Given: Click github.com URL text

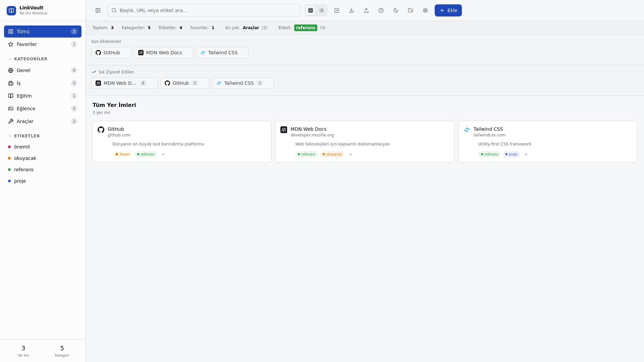Looking at the screenshot, I should click(x=119, y=135).
